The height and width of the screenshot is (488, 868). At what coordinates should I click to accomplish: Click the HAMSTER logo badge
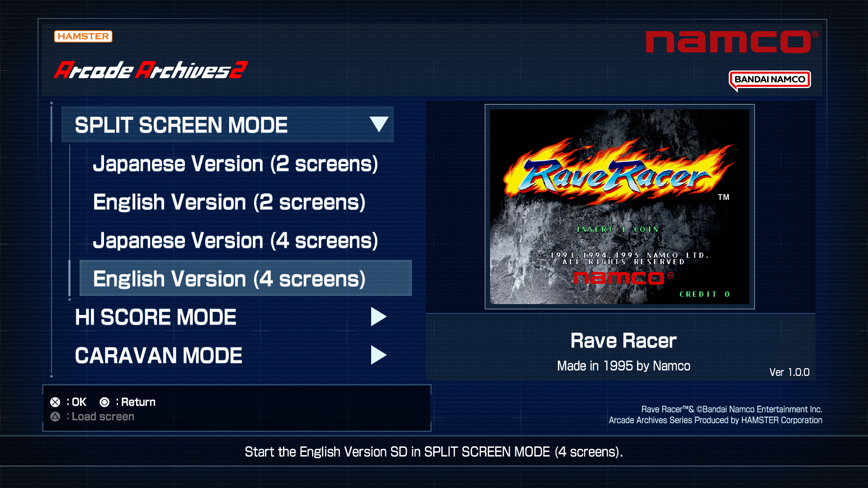tap(83, 36)
